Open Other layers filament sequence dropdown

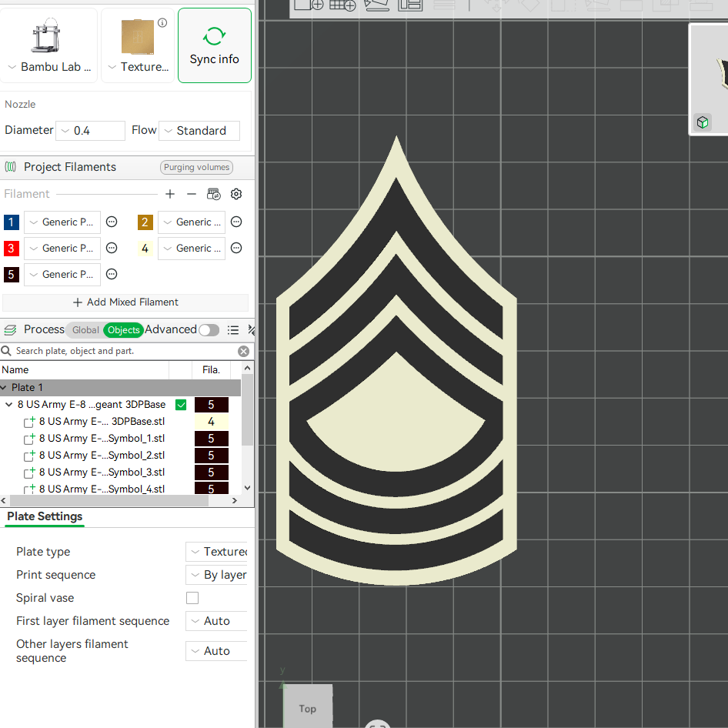[216, 651]
